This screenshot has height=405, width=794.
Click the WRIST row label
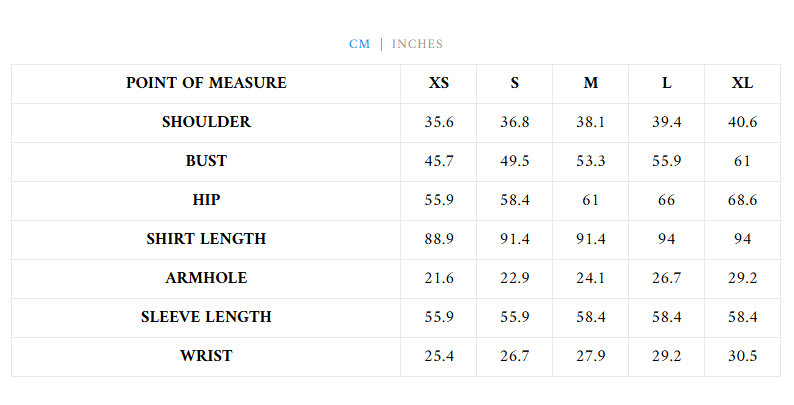206,356
